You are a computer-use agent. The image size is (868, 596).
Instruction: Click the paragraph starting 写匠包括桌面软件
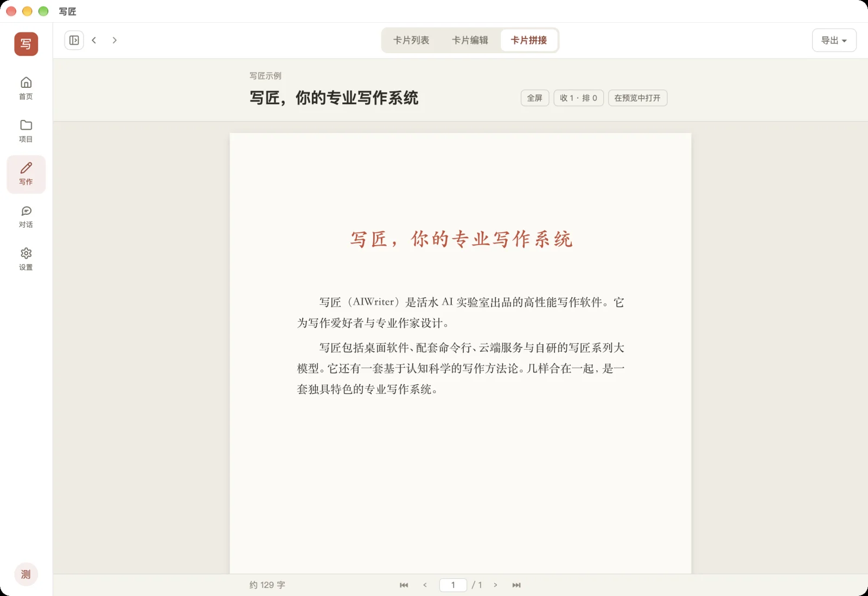tap(461, 368)
